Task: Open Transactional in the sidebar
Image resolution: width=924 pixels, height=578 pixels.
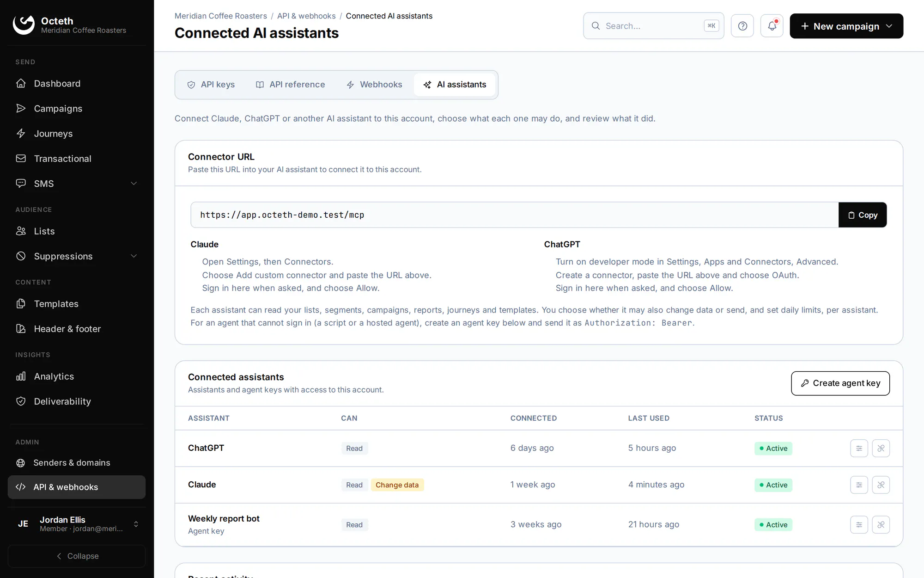Action: tap(77, 159)
